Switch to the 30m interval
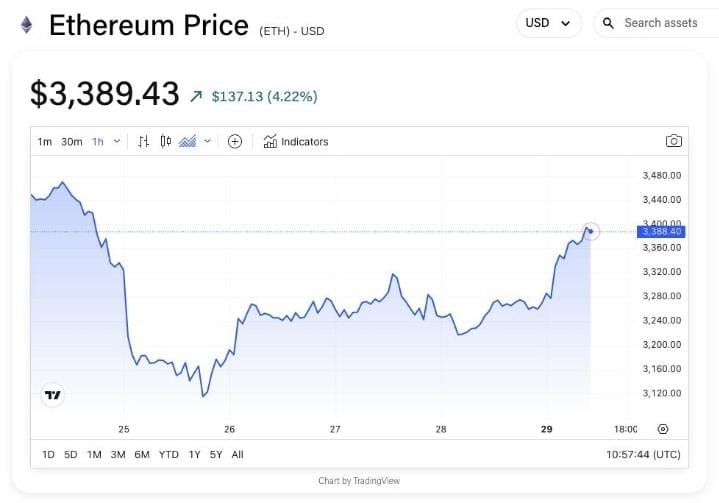This screenshot has width=719, height=503. 72,142
